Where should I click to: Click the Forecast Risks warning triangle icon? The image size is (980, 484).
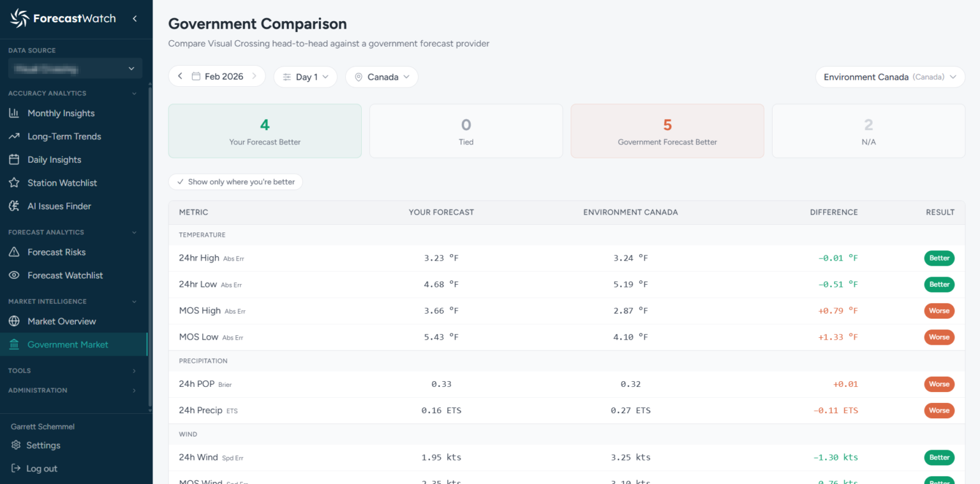[14, 252]
